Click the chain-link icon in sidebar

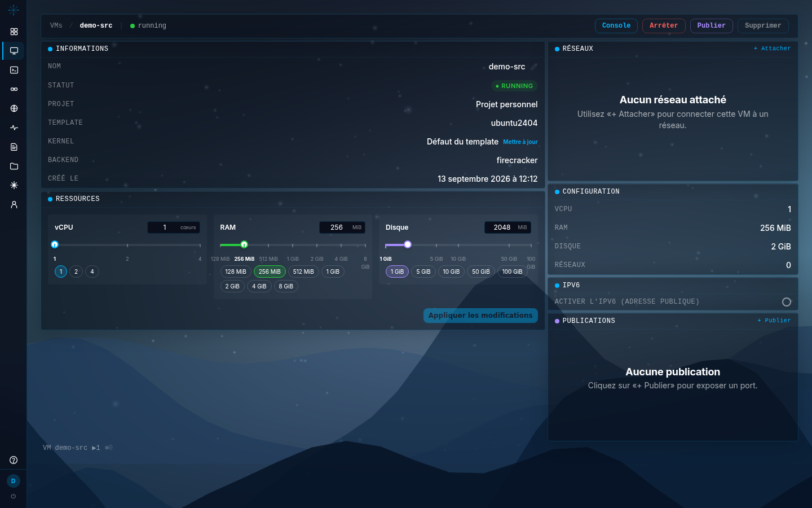(14, 89)
